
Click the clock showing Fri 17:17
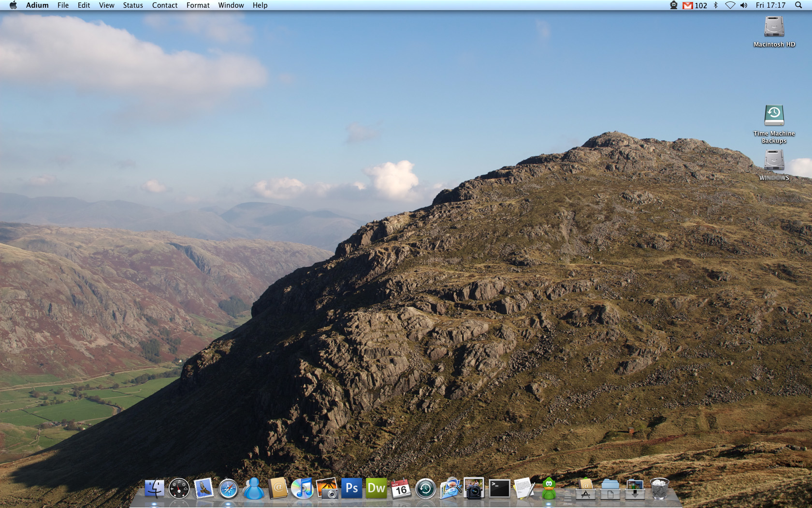(770, 5)
